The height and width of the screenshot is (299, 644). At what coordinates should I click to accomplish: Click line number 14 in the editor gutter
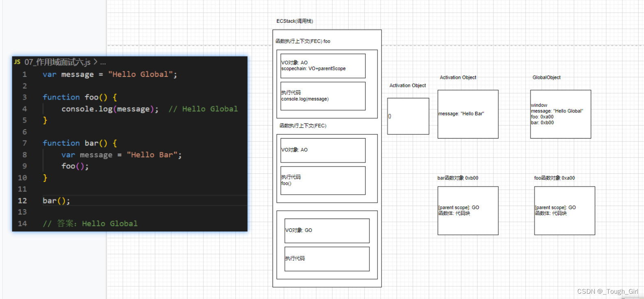(x=22, y=224)
